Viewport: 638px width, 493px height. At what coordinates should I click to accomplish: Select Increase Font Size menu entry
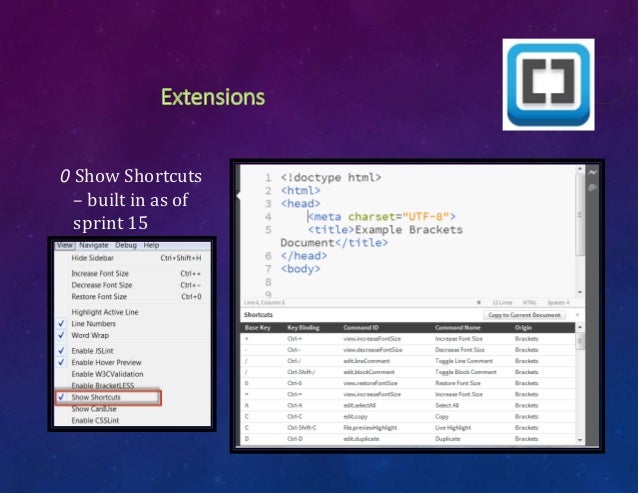tap(133, 273)
